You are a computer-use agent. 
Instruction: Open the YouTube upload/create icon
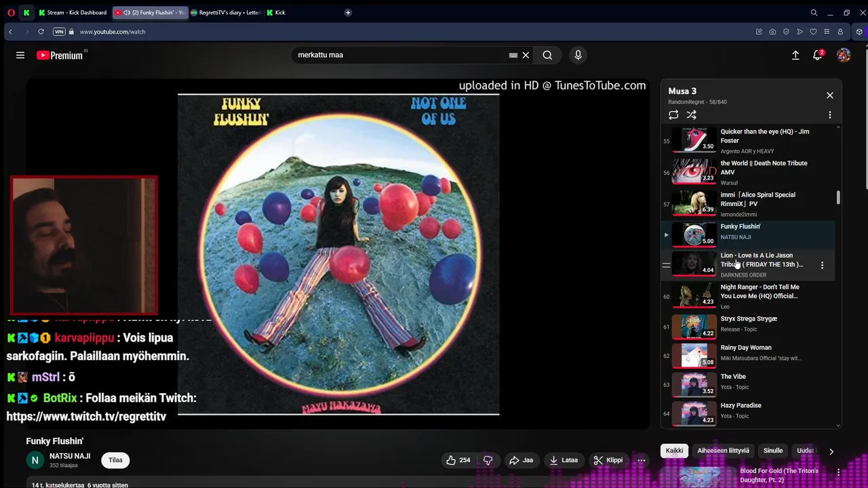[x=795, y=56]
